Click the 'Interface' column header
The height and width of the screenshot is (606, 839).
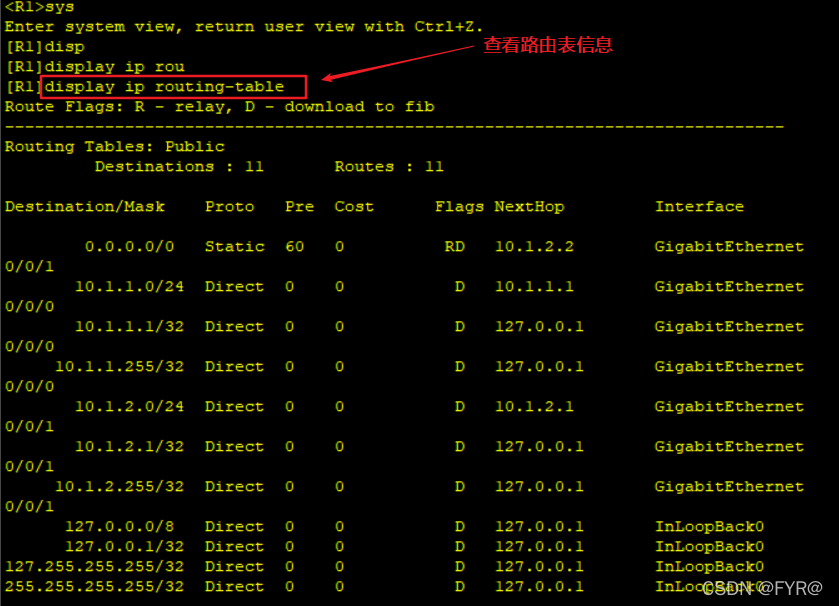tap(699, 207)
